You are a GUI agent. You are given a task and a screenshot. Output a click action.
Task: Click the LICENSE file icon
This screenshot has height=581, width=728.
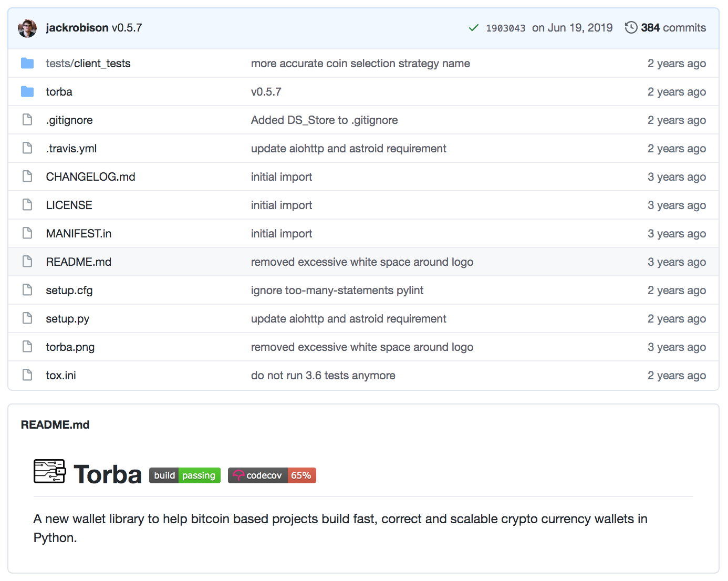point(27,205)
